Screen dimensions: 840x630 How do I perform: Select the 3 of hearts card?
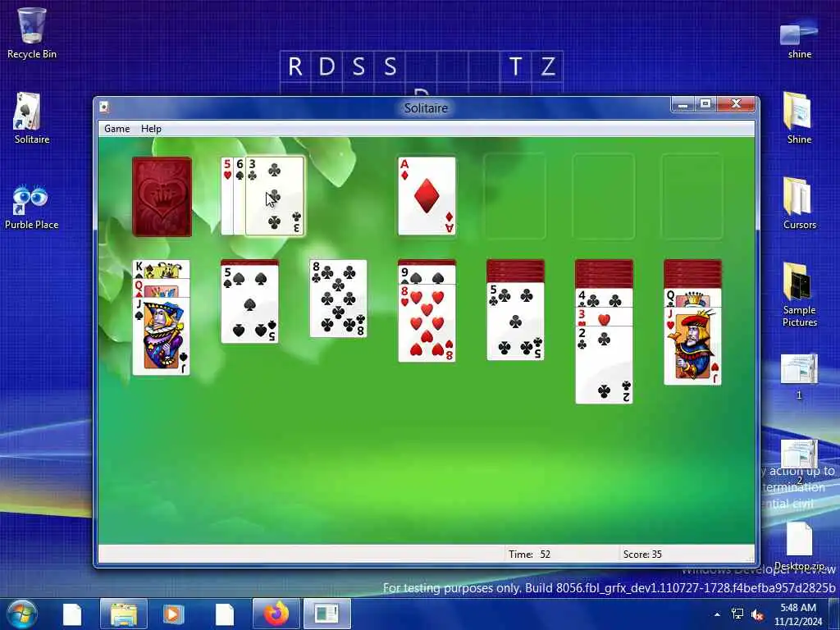(x=604, y=316)
